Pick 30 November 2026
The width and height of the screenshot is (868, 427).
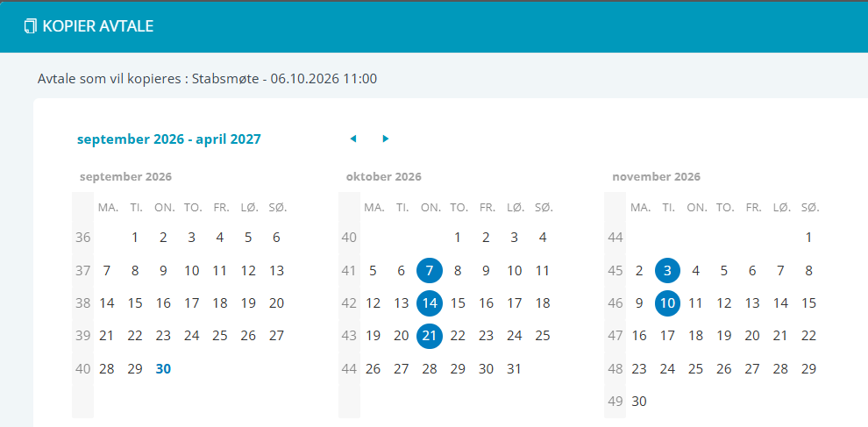point(639,401)
